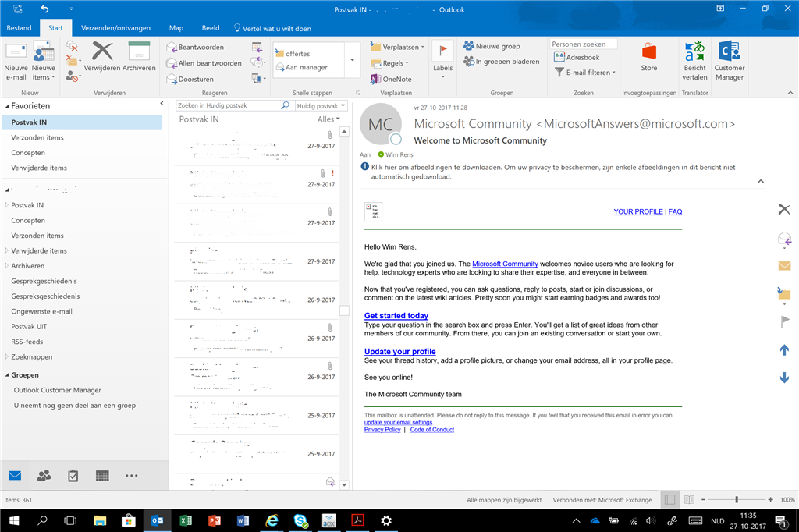Follow the Update your profile link
Image resolution: width=799 pixels, height=532 pixels.
click(400, 352)
